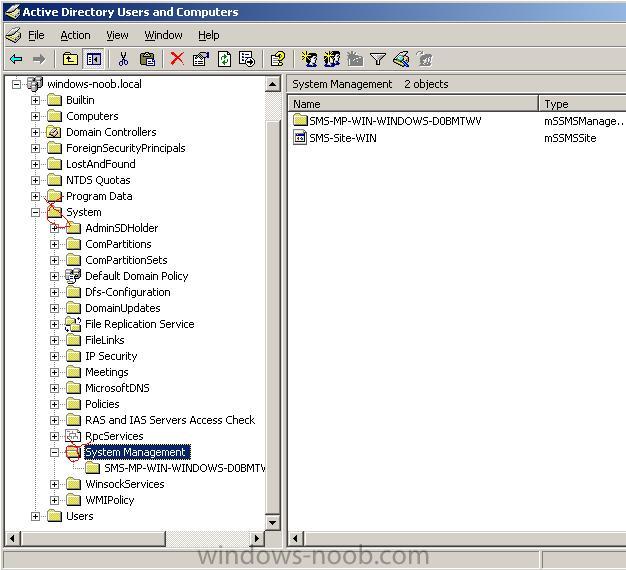Viewport: 626px width, 570px height.
Task: Click the Domain Controllers folder icon
Action: (54, 132)
